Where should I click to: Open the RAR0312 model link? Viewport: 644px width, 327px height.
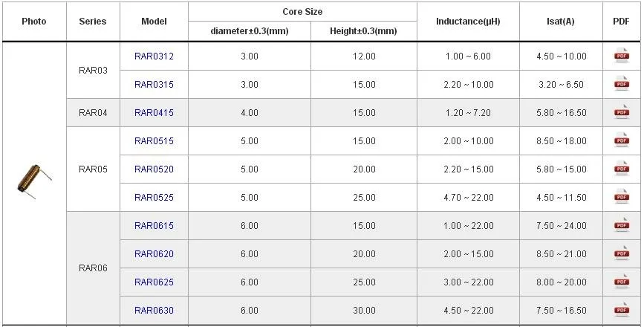154,56
